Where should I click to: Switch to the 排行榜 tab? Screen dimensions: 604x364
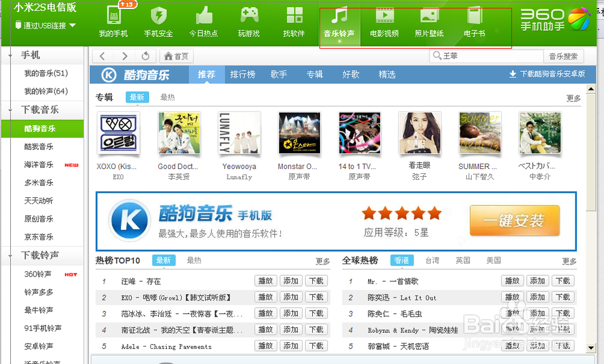pyautogui.click(x=243, y=75)
